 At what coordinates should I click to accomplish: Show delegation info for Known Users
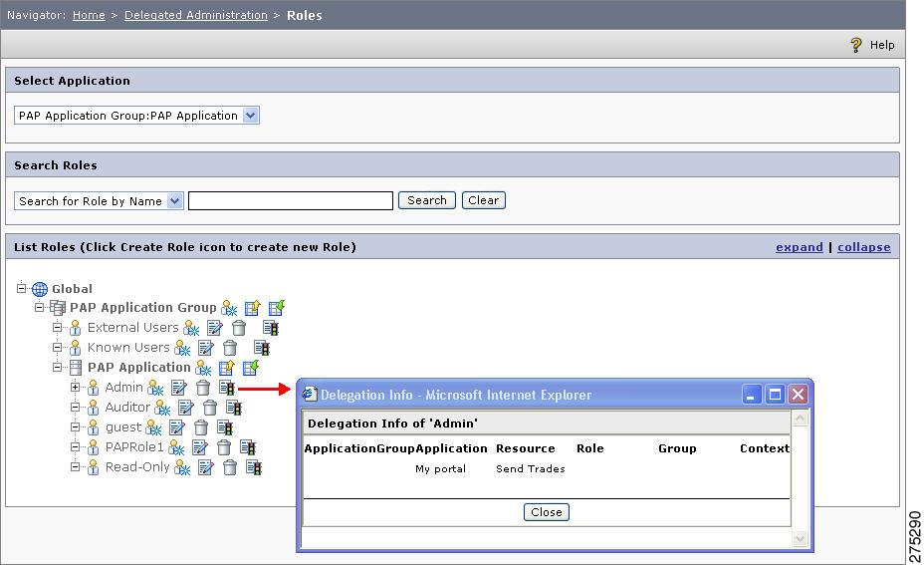coord(262,348)
